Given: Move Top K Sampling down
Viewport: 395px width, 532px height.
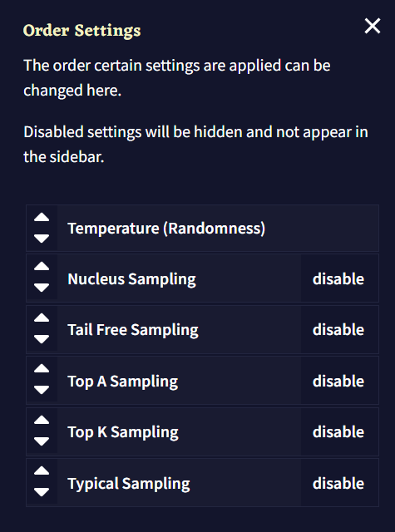Looking at the screenshot, I should coord(42,441).
